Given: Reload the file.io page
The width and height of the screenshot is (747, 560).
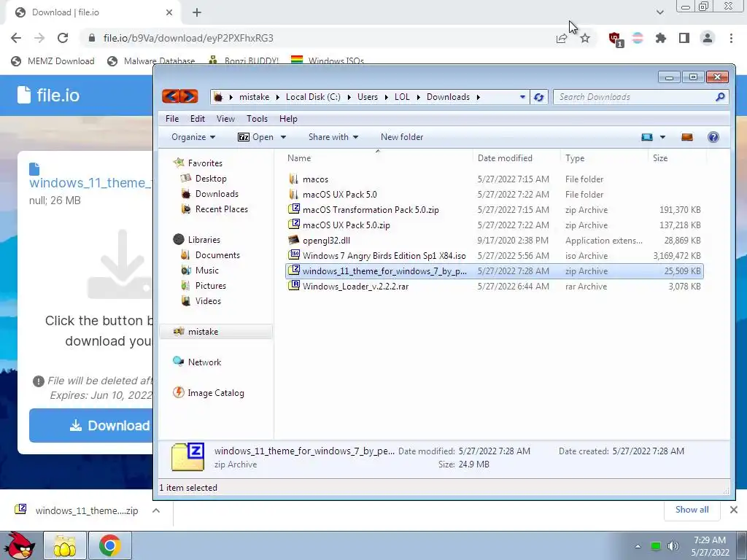Looking at the screenshot, I should click(63, 38).
